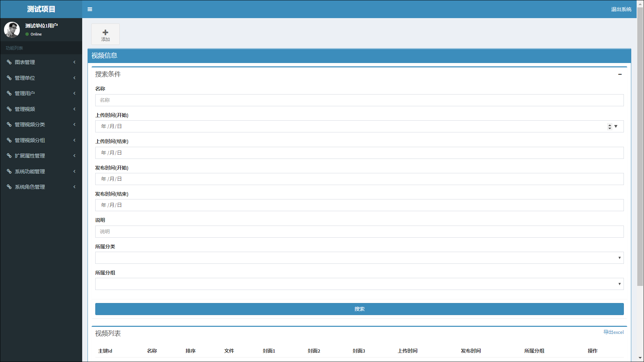644x362 pixels.
Task: Click the green Online status indicator
Action: (27, 34)
